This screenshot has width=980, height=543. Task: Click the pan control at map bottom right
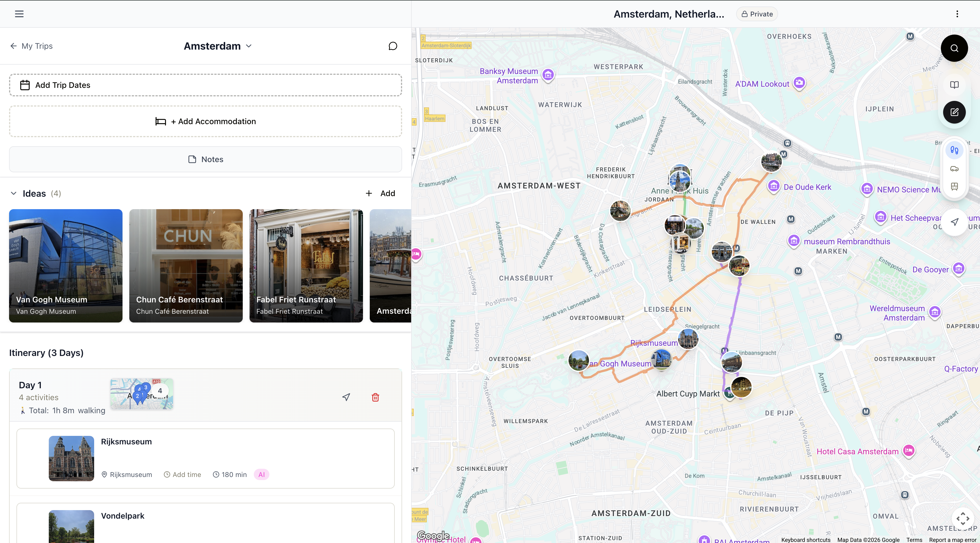click(x=964, y=518)
